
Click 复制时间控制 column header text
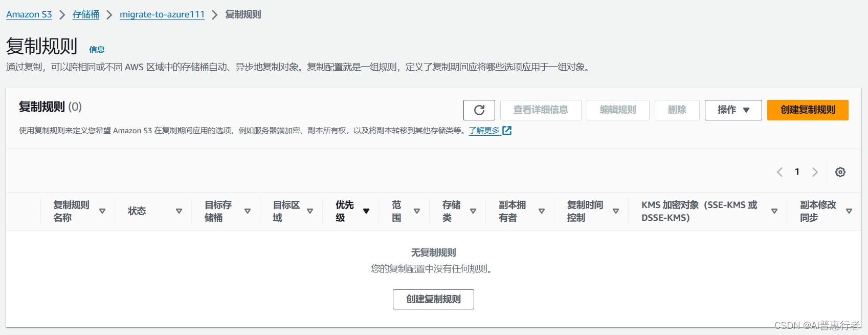[585, 211]
